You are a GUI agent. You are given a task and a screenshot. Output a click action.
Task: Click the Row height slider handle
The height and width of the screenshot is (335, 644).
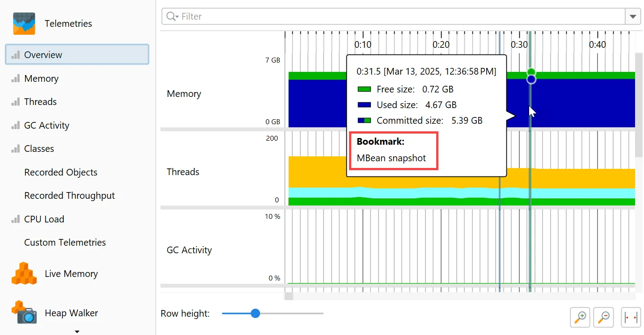pos(255,314)
